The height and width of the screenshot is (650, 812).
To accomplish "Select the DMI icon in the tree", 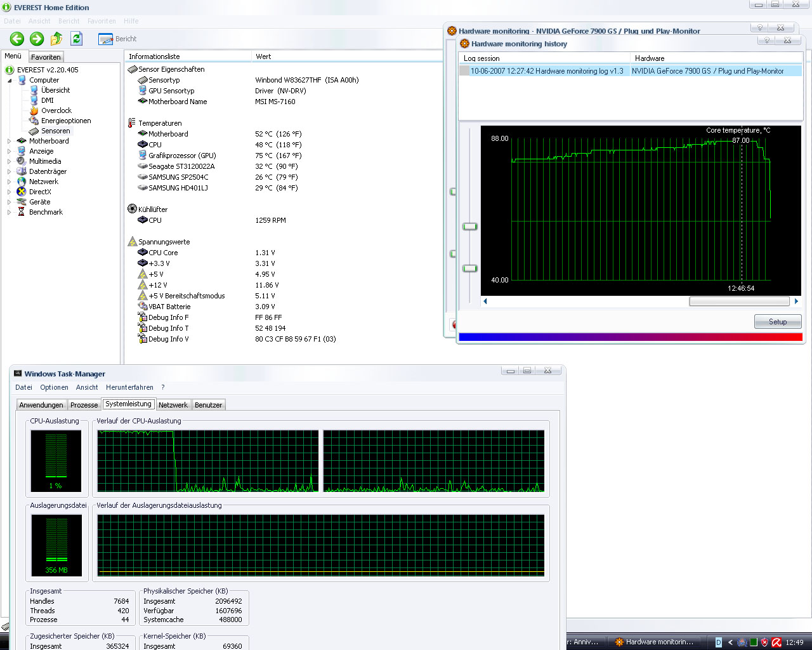I will (x=34, y=100).
